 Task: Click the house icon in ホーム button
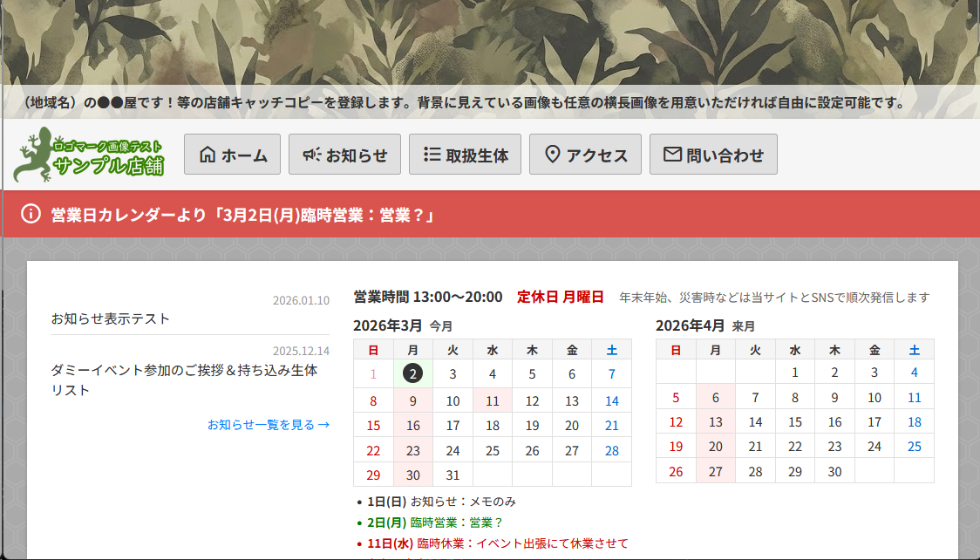(207, 154)
